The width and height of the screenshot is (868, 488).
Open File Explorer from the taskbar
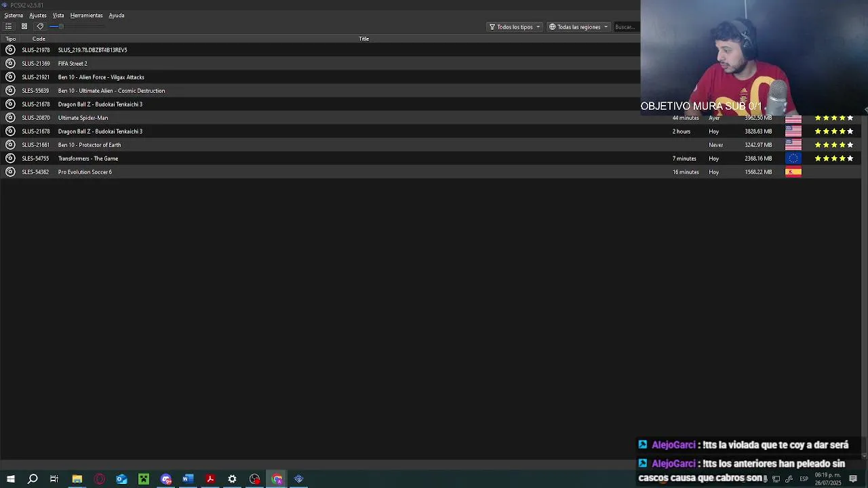pos(77,479)
